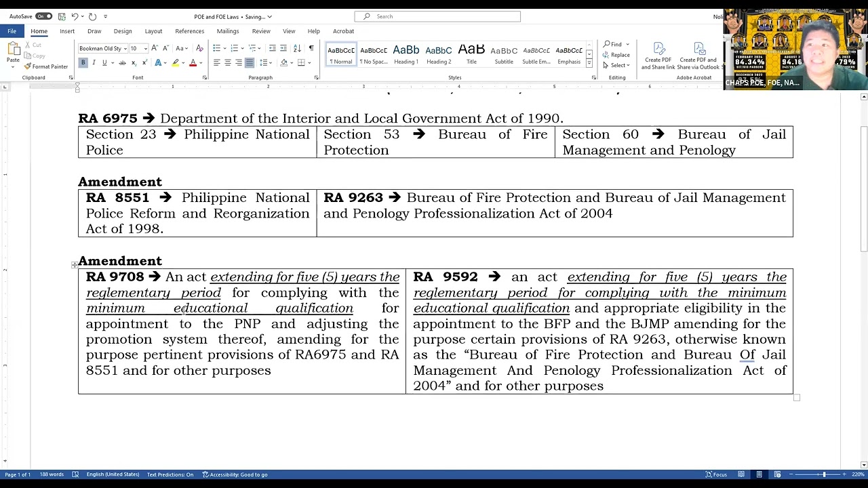This screenshot has width=868, height=488.
Task: Decrease the paragraph indent
Action: click(272, 48)
